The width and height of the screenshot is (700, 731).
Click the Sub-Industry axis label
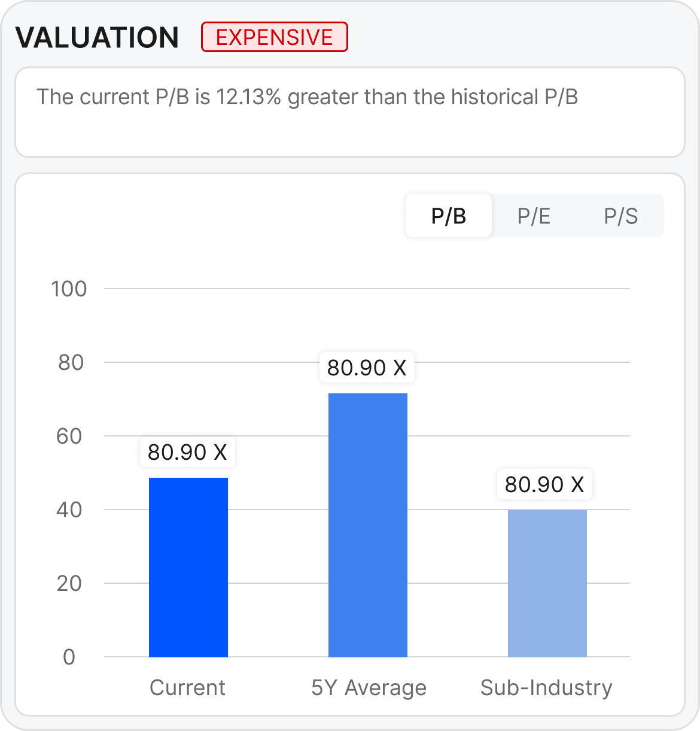tap(546, 687)
